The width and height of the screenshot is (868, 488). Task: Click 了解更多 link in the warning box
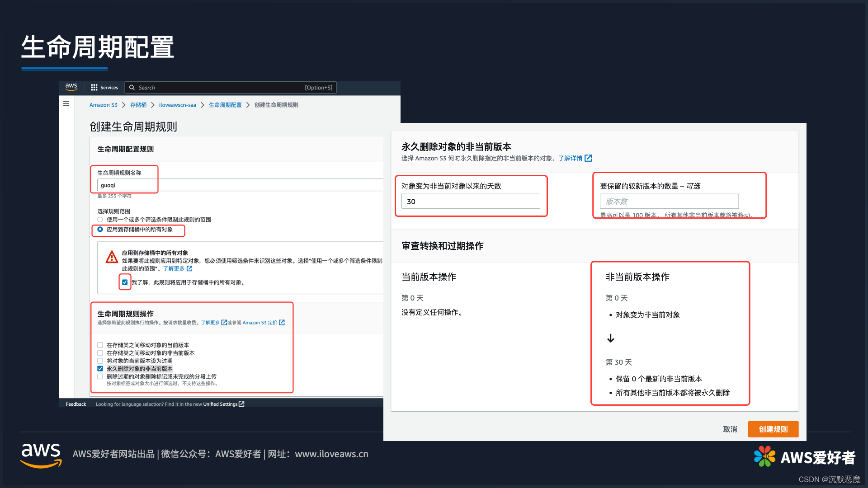[x=174, y=268]
